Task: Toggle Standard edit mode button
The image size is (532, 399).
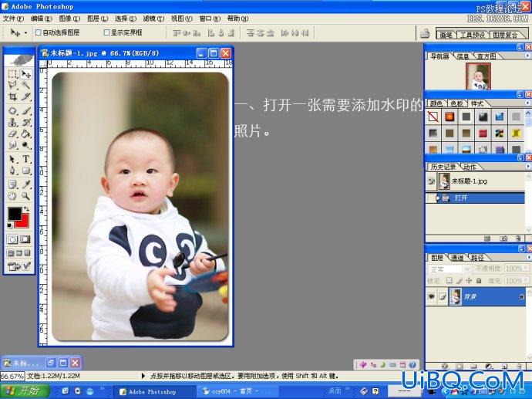Action: (x=13, y=240)
